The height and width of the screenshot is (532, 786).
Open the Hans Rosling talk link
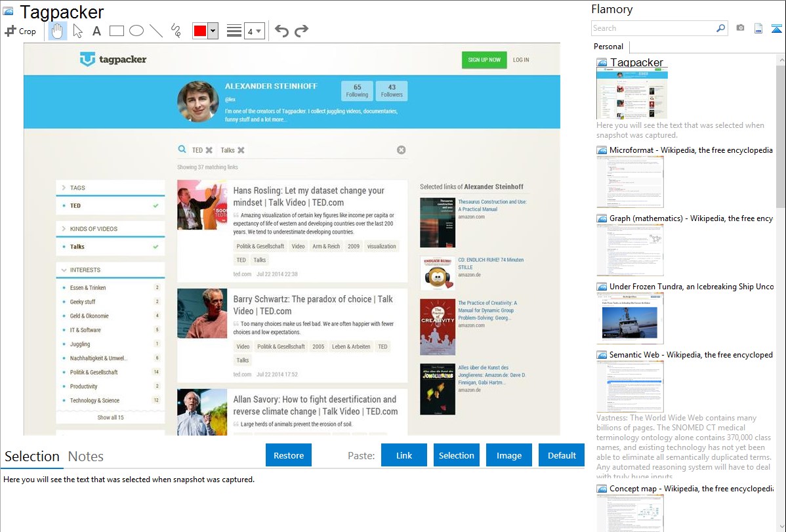click(x=309, y=197)
